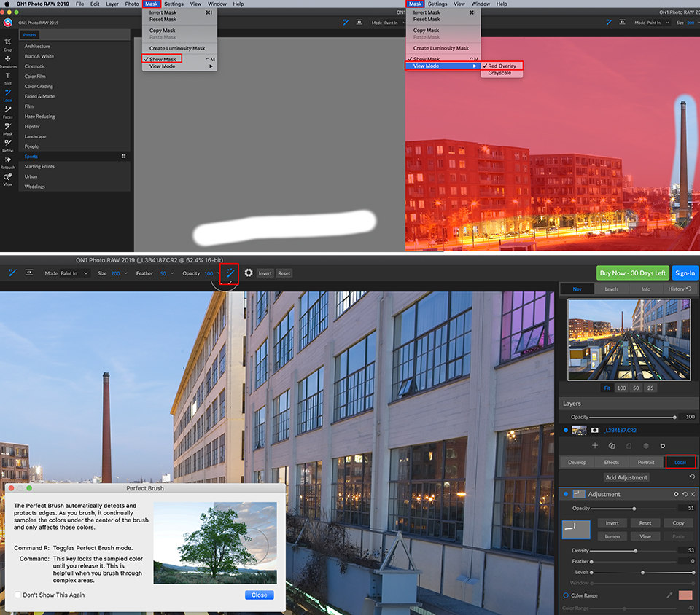Screen dimensions: 700x615
Task: Switch to the History tab
Action: click(x=680, y=289)
